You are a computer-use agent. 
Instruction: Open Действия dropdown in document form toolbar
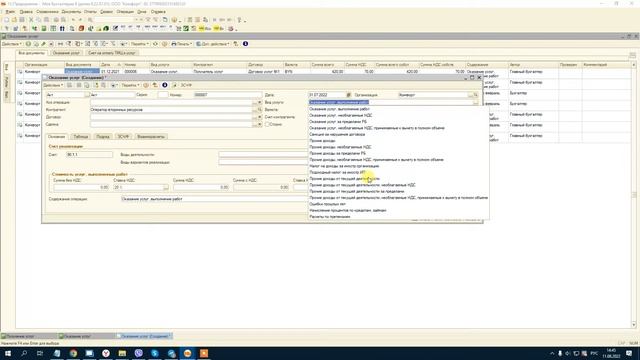click(x=53, y=85)
